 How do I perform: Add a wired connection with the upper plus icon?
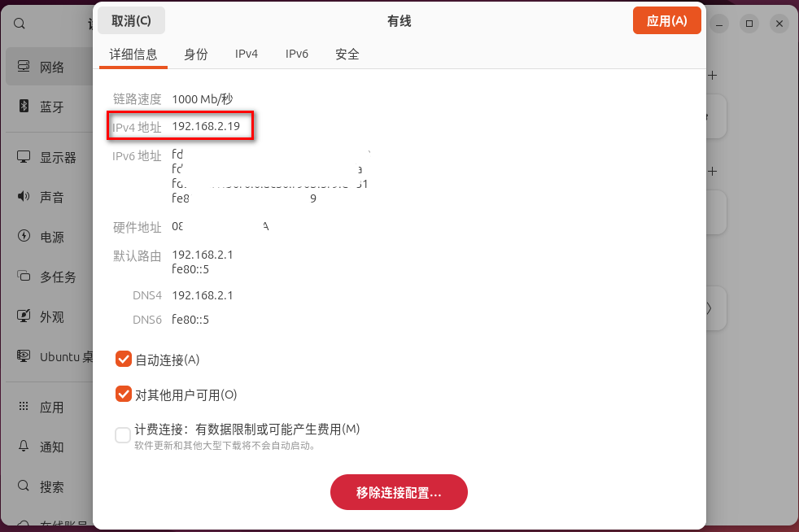coord(713,76)
